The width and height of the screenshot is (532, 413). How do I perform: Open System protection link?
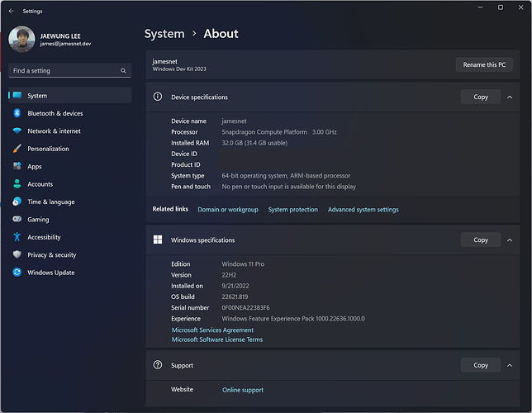293,210
